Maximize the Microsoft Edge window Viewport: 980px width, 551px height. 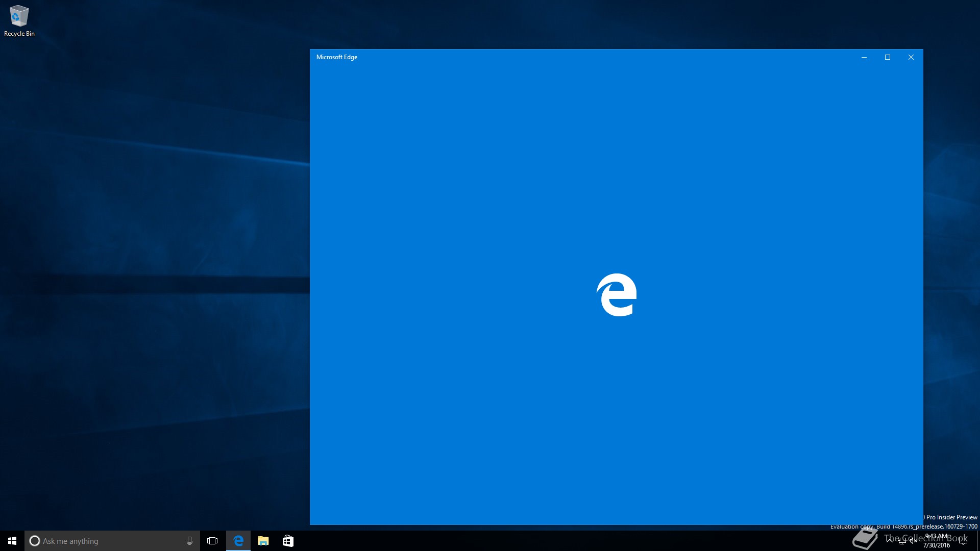888,57
